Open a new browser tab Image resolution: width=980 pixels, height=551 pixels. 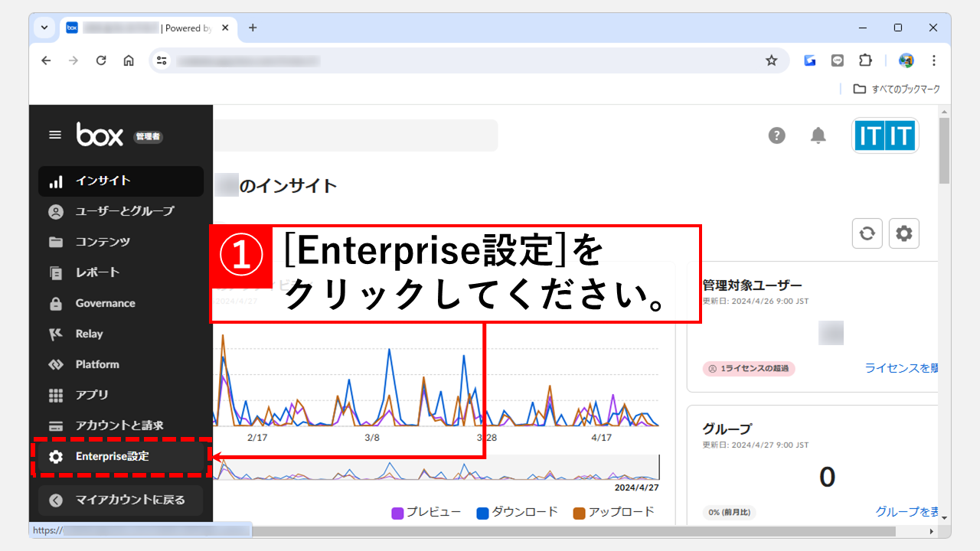click(x=253, y=28)
